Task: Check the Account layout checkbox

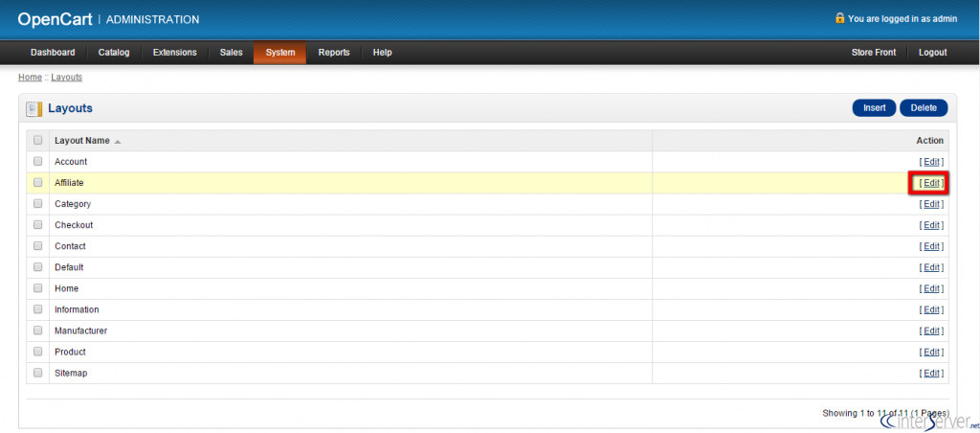Action: click(x=37, y=162)
